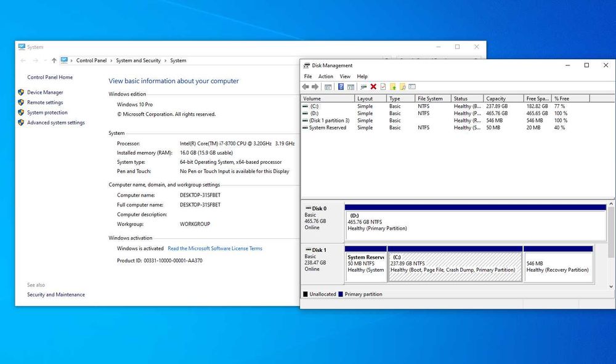Sort by the Capacity column header
616x364 pixels.
(x=504, y=99)
